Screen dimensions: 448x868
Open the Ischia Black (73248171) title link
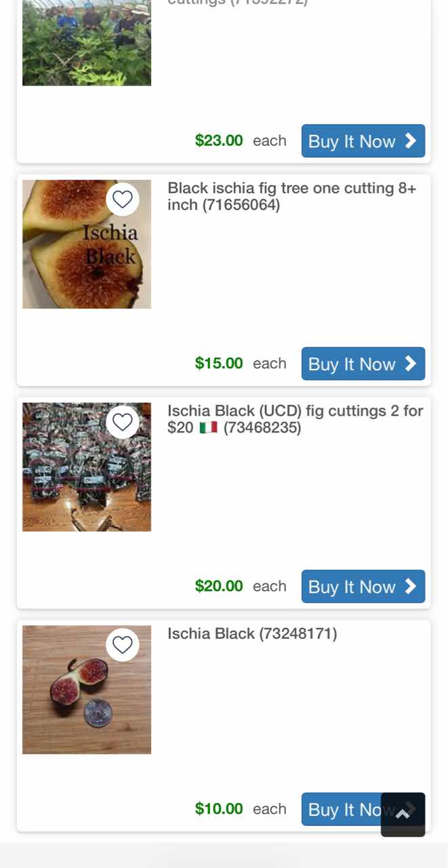[x=252, y=633]
